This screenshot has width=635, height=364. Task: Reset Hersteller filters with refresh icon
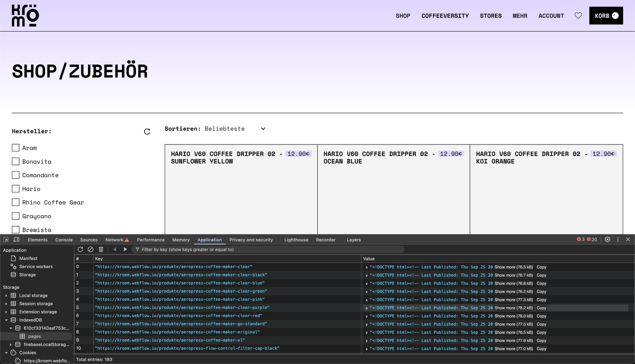(147, 132)
